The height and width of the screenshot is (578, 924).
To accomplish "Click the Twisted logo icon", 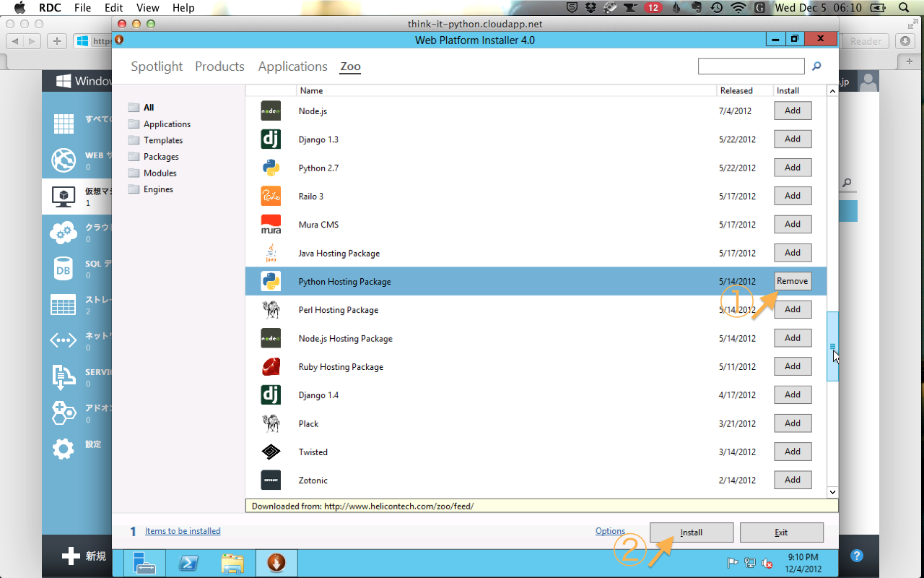I will [x=271, y=452].
